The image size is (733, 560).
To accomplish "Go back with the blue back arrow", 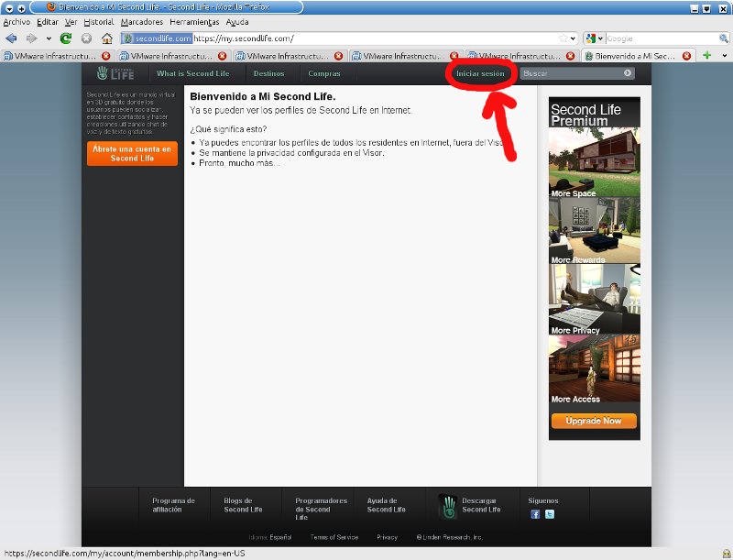I will click(x=11, y=38).
